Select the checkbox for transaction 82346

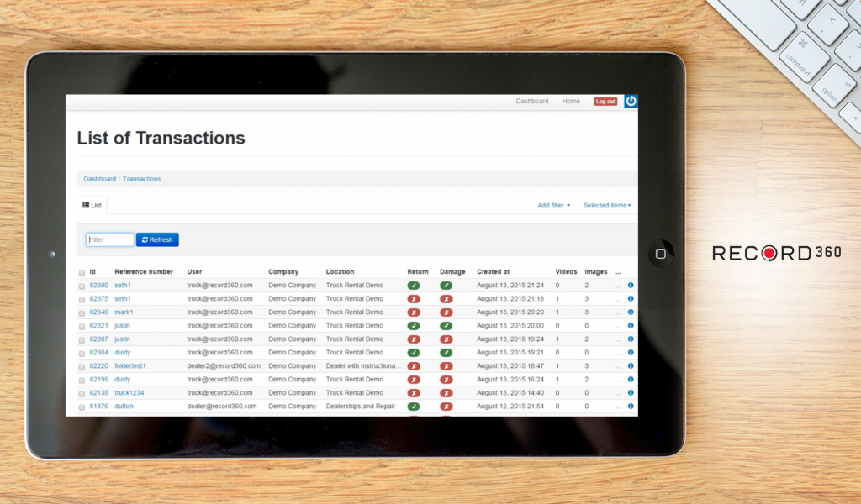pos(81,312)
